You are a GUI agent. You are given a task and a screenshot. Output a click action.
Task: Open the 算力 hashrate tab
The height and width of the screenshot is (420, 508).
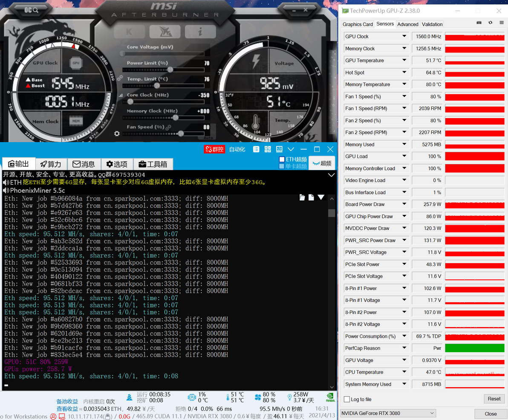pyautogui.click(x=51, y=164)
